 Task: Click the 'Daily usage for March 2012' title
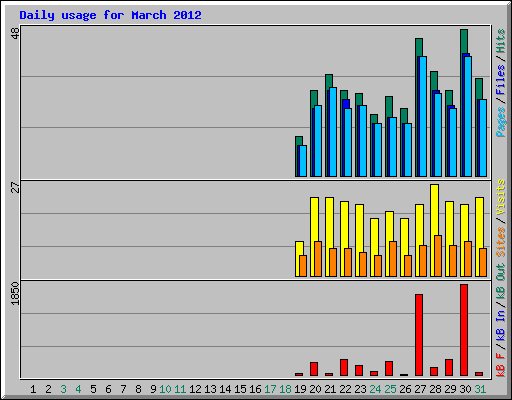(110, 15)
